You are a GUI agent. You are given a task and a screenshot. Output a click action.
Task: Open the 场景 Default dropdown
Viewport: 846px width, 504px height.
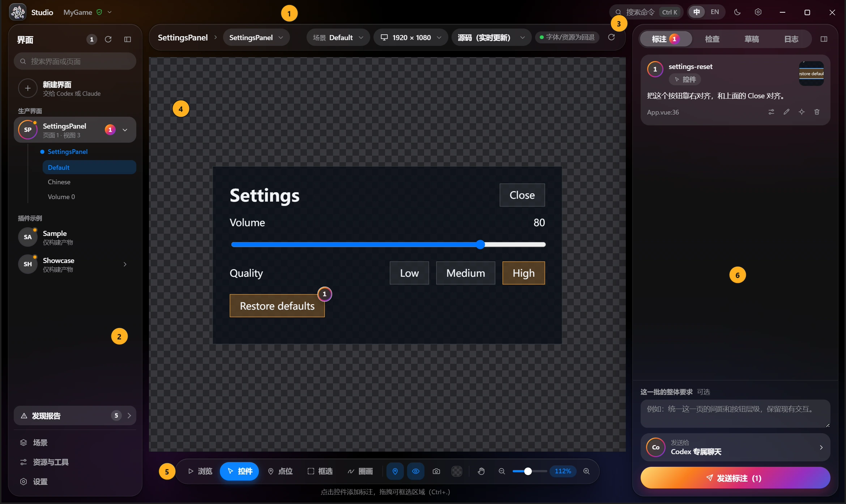(x=338, y=38)
